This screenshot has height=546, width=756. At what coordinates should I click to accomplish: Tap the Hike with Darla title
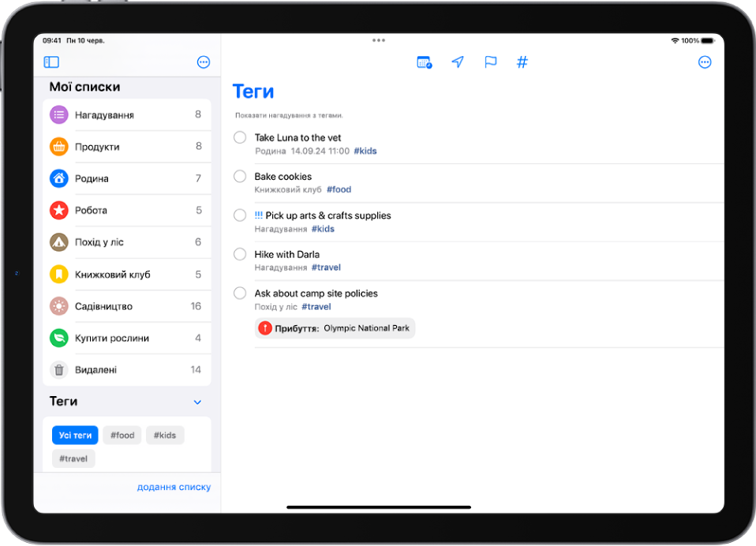287,254
